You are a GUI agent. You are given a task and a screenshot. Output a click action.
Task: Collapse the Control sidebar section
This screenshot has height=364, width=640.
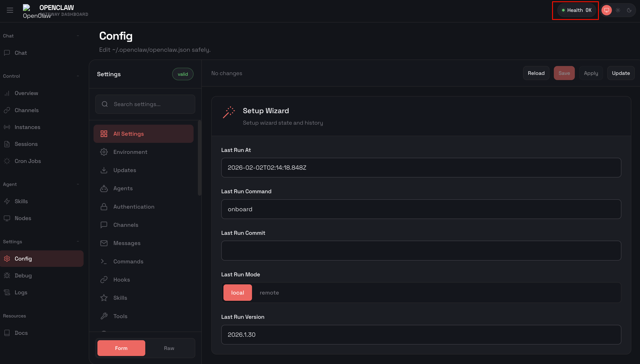[78, 76]
